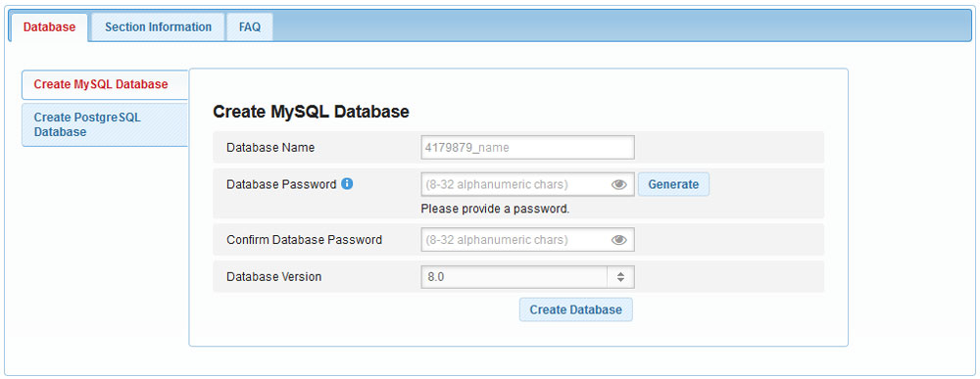The image size is (980, 379).
Task: Click the Confirm Database Password label
Action: (x=305, y=240)
